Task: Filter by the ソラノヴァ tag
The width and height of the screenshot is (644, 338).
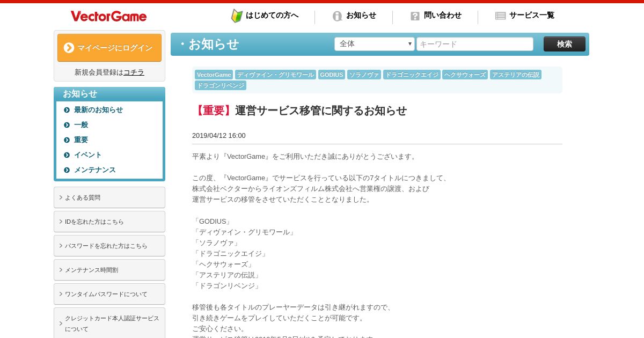Action: tap(364, 75)
